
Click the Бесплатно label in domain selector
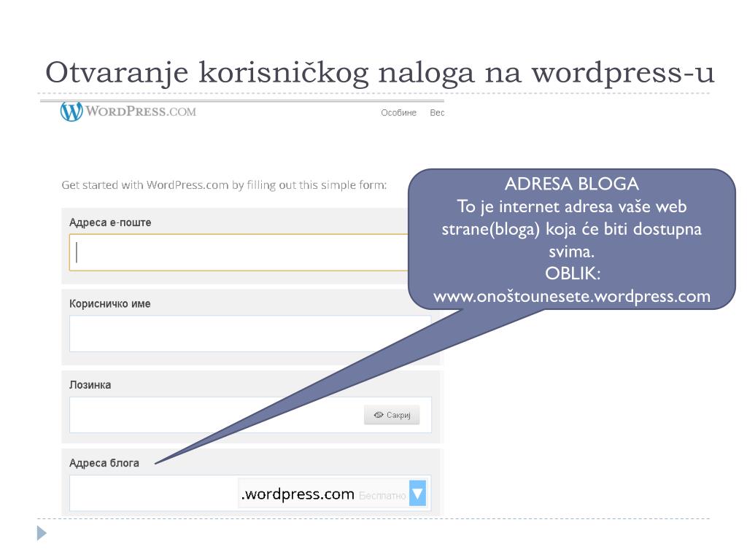pos(382,496)
